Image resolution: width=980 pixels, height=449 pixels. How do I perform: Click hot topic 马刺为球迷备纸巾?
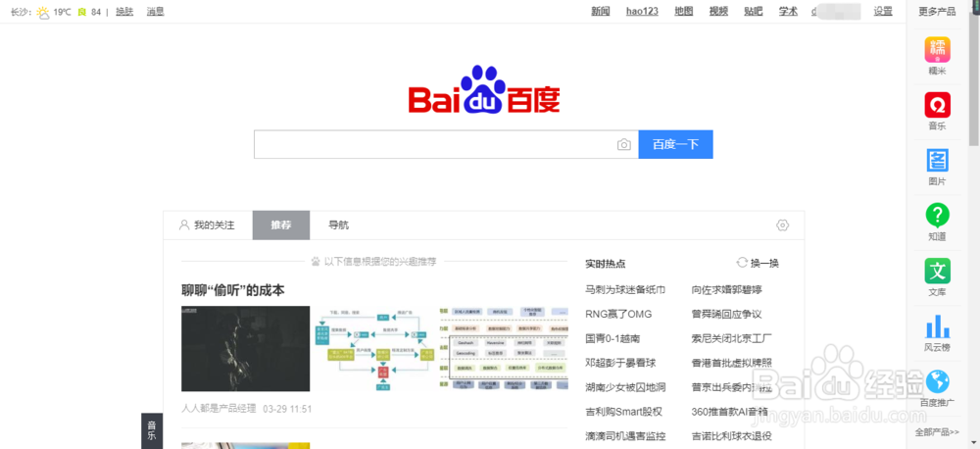click(x=625, y=290)
